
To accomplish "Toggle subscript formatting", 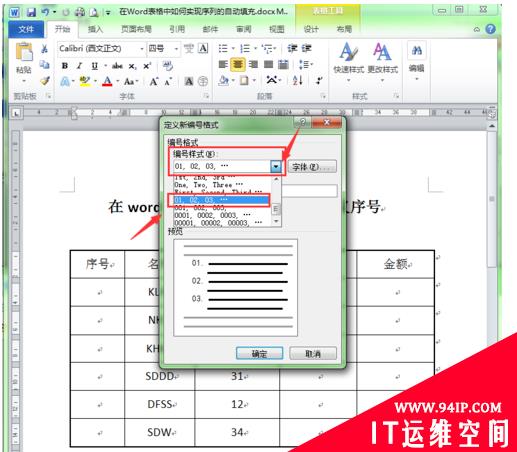I will point(132,66).
